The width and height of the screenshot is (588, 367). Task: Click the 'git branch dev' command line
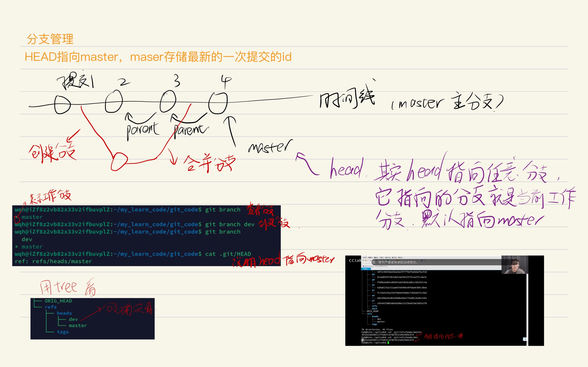[229, 224]
